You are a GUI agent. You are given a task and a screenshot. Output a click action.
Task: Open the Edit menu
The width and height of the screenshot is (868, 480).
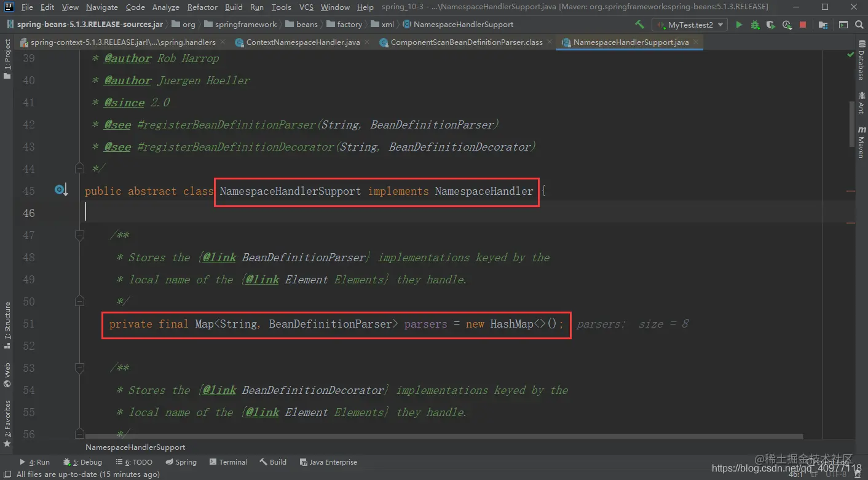47,7
